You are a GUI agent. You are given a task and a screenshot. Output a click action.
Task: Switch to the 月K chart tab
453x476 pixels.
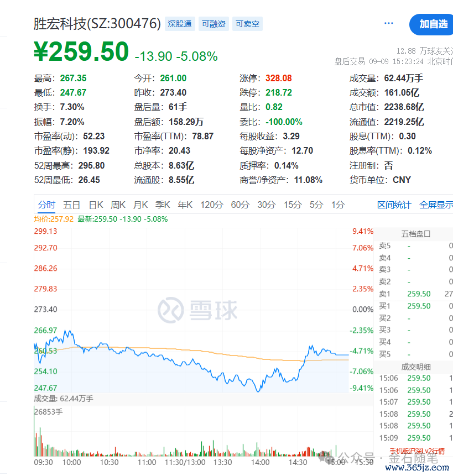pyautogui.click(x=140, y=205)
